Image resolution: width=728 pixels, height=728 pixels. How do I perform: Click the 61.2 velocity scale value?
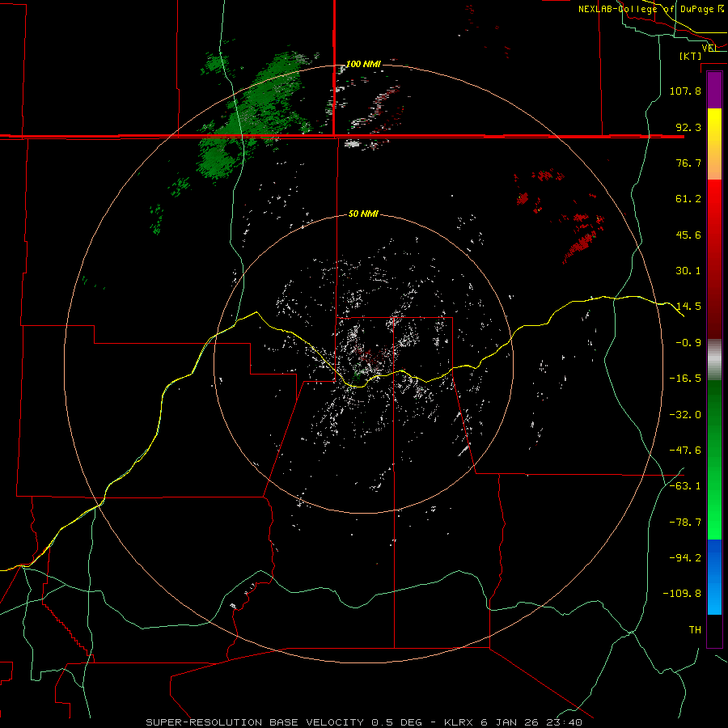[x=688, y=199]
